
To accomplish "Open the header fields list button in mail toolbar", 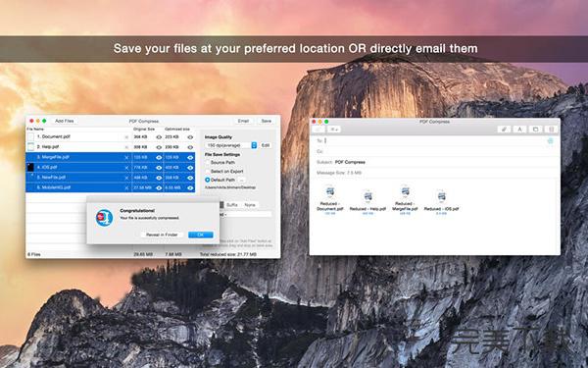I will (x=333, y=130).
